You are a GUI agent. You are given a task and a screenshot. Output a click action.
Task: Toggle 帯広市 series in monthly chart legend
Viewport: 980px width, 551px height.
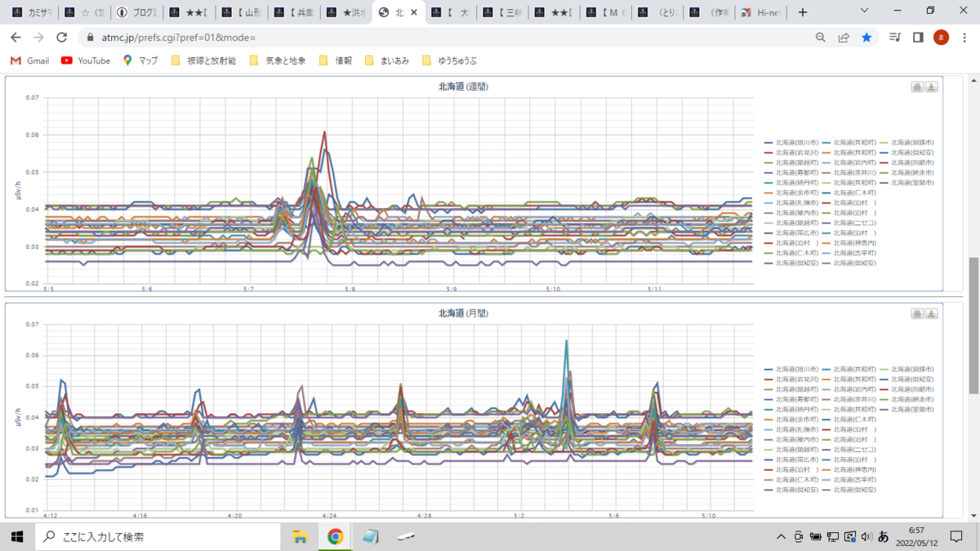791,460
